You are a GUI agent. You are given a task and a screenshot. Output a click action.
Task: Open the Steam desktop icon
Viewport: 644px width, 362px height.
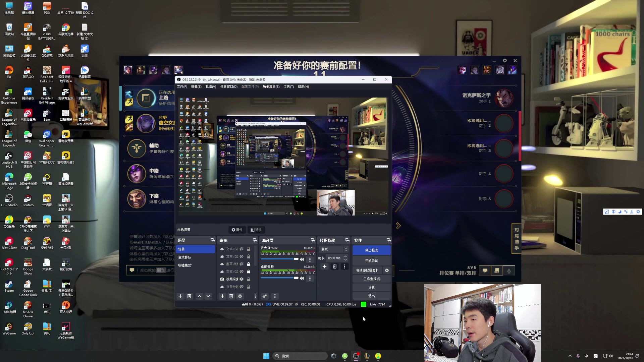[x=9, y=286]
